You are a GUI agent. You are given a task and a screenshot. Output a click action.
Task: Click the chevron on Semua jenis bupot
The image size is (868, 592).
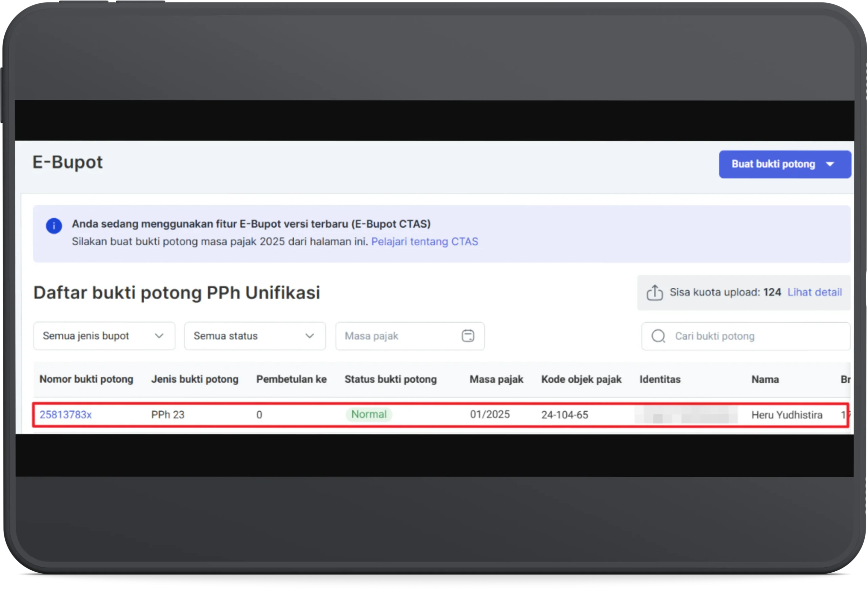coord(160,335)
